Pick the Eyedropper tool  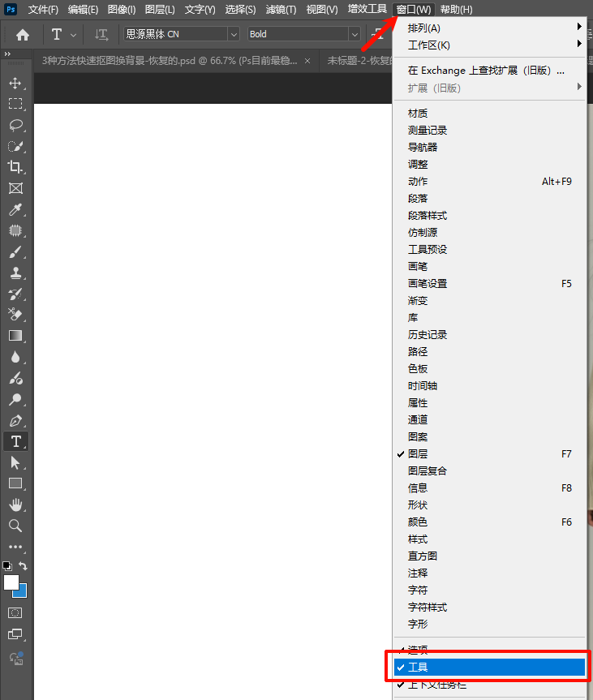pos(15,210)
